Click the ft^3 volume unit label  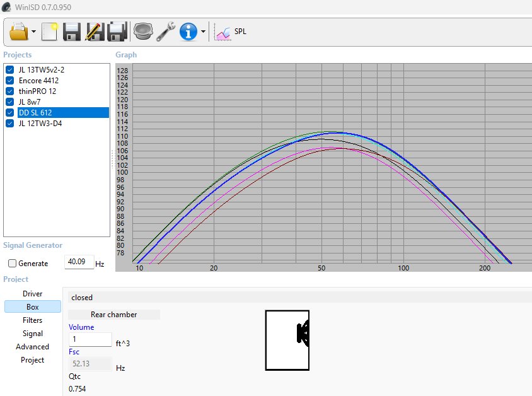[123, 344]
